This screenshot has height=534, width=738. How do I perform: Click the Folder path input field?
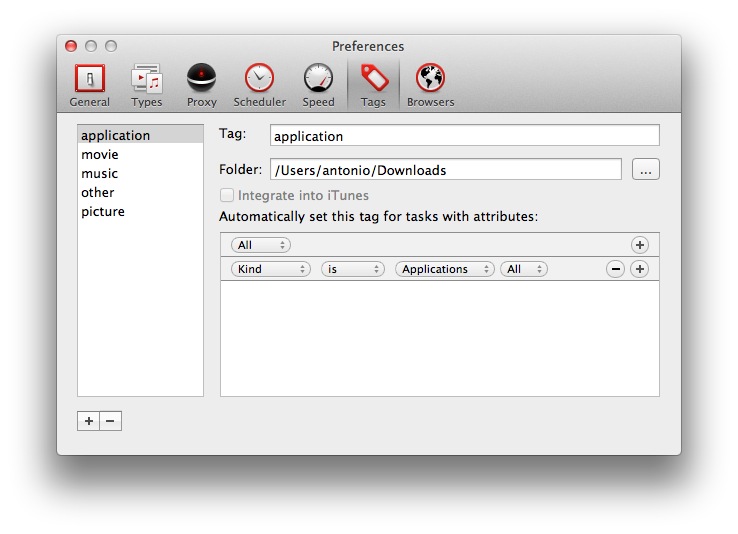pos(445,169)
